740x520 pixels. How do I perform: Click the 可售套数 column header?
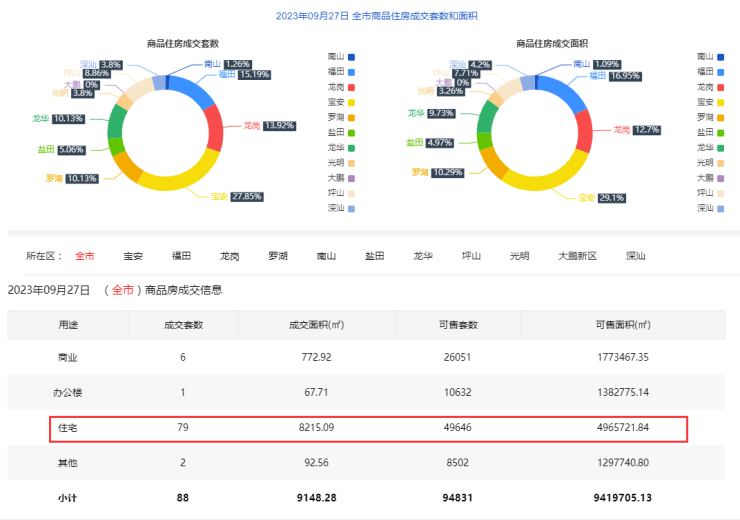click(459, 325)
